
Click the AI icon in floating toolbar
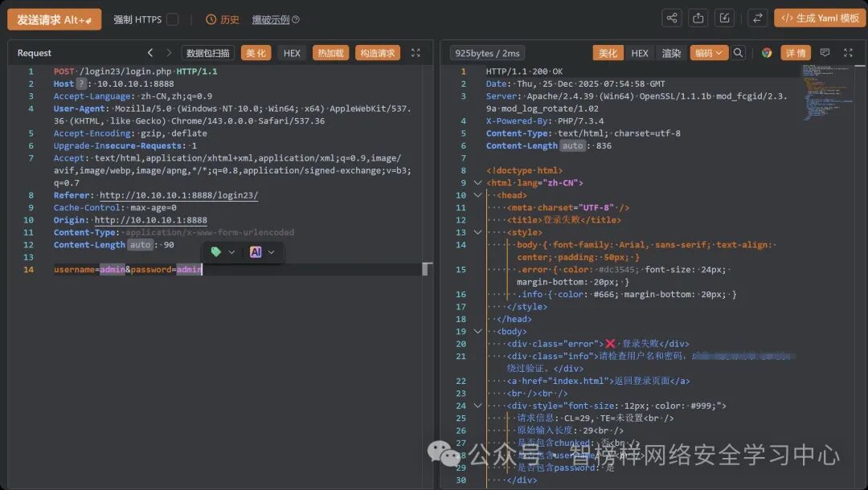[x=256, y=252]
